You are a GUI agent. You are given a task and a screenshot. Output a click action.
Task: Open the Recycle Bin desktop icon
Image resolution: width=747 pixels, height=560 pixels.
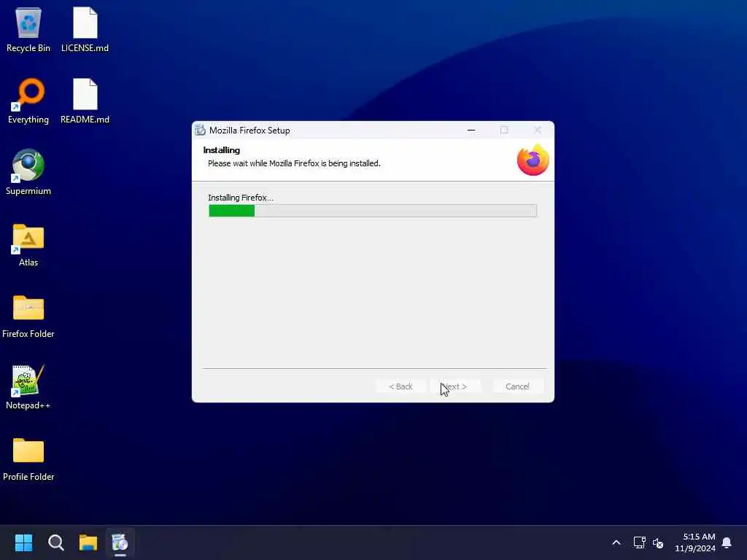point(28,29)
